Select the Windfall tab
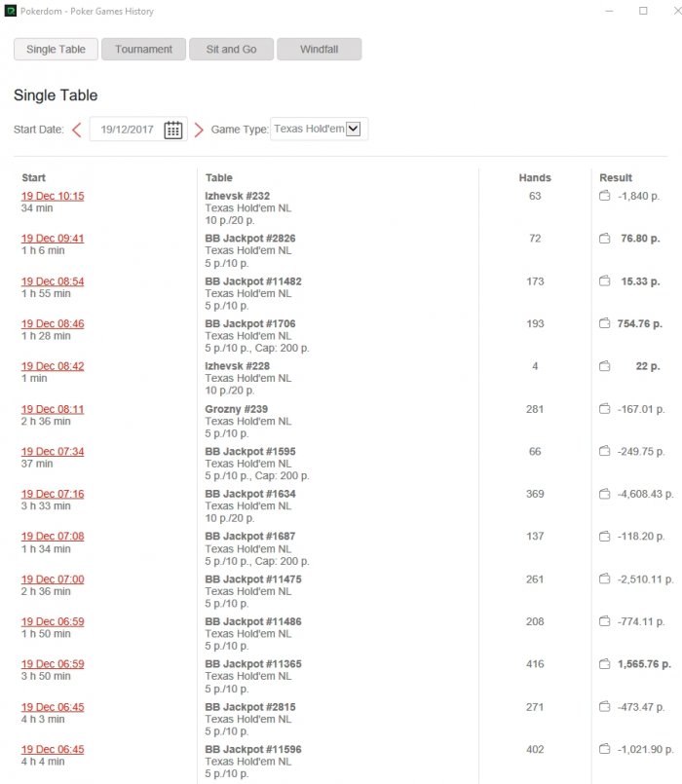682x784 pixels. point(319,50)
